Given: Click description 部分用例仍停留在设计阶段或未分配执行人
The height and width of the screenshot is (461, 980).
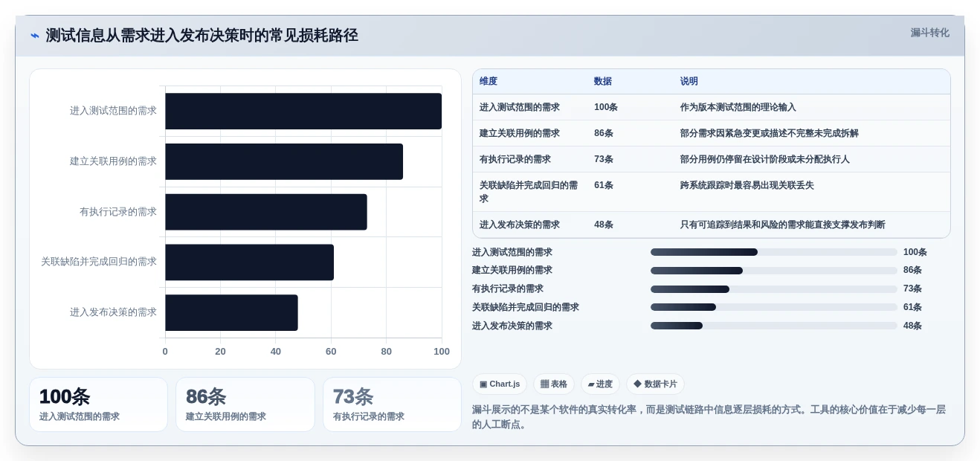Looking at the screenshot, I should click(x=765, y=159).
